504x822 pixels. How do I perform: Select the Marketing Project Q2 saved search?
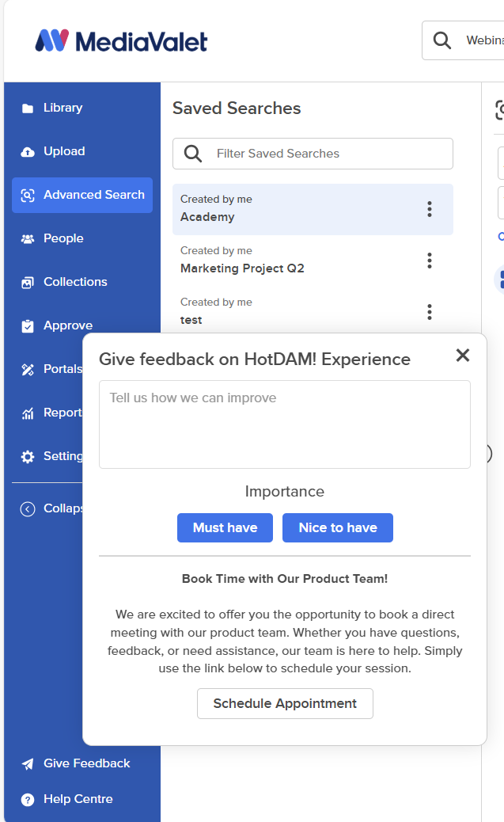(313, 261)
